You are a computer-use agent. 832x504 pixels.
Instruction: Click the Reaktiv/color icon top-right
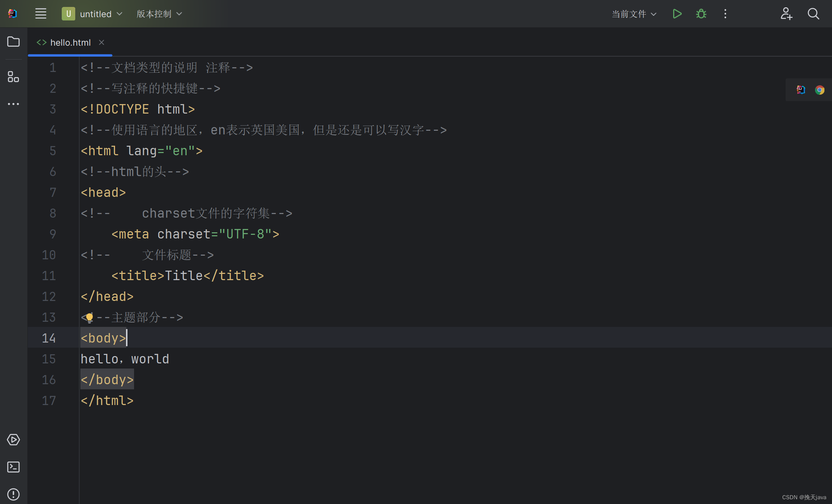tap(801, 90)
